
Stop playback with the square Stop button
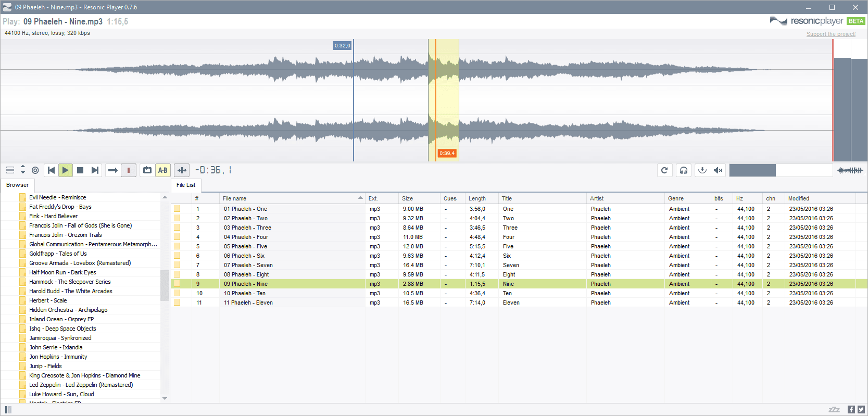pos(80,170)
